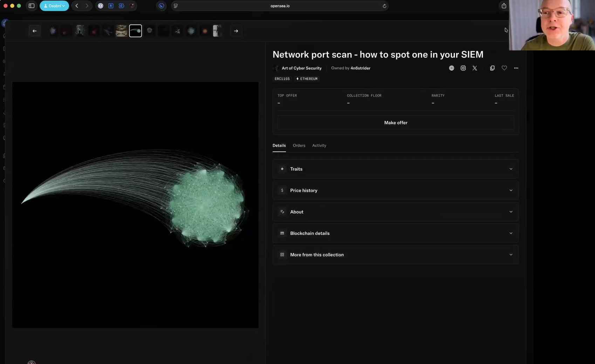The height and width of the screenshot is (364, 595).
Task: Go to the previous item using left arrow
Action: (x=34, y=31)
